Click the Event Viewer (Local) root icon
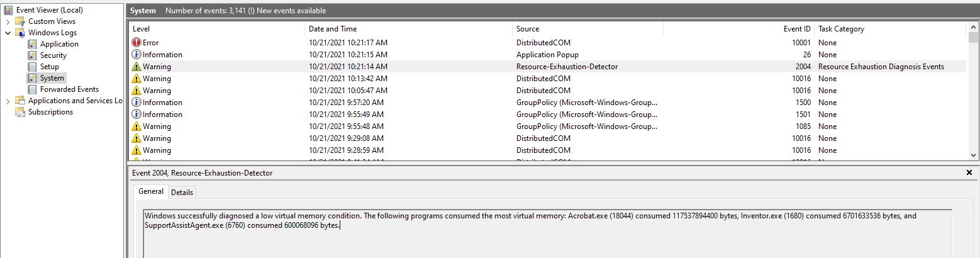 (x=8, y=10)
